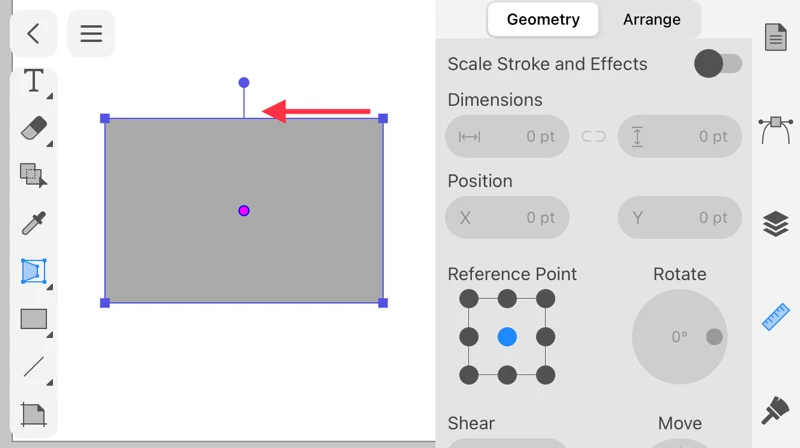Open the hamburger menu

[x=91, y=34]
